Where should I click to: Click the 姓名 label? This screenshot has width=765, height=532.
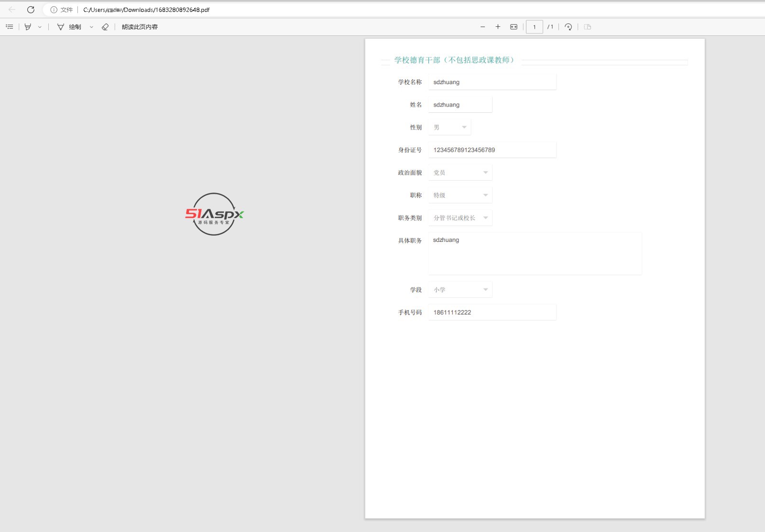[416, 105]
